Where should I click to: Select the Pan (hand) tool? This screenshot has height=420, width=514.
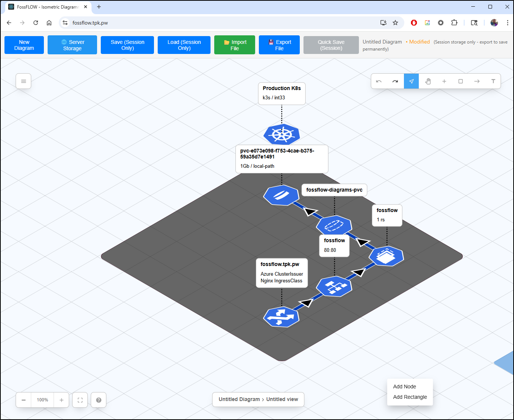tap(428, 81)
